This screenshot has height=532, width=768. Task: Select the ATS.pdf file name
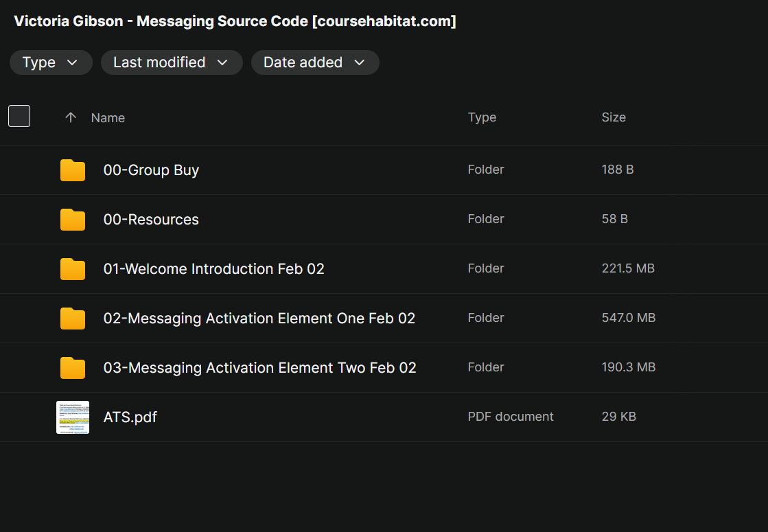(130, 417)
